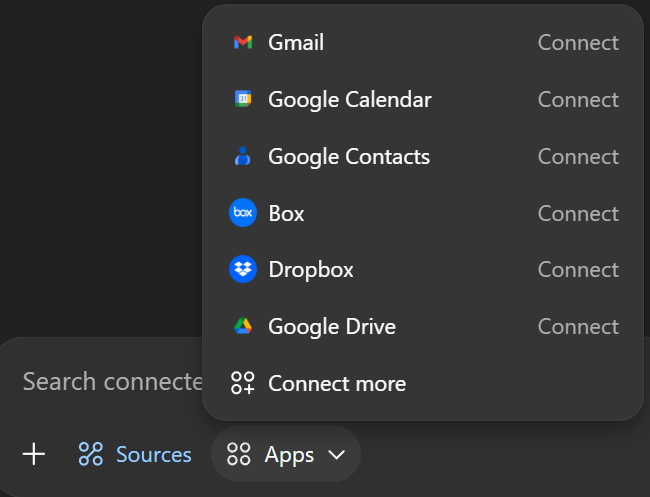The height and width of the screenshot is (497, 650).
Task: Click the Apps four-circles icon
Action: point(238,454)
